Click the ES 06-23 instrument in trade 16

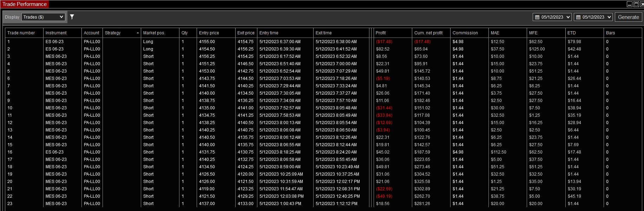tap(54, 152)
